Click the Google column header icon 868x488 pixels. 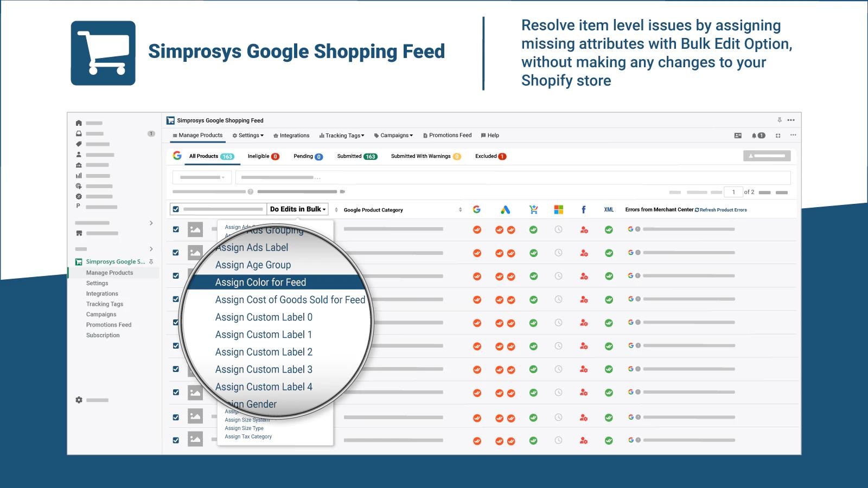pos(476,210)
